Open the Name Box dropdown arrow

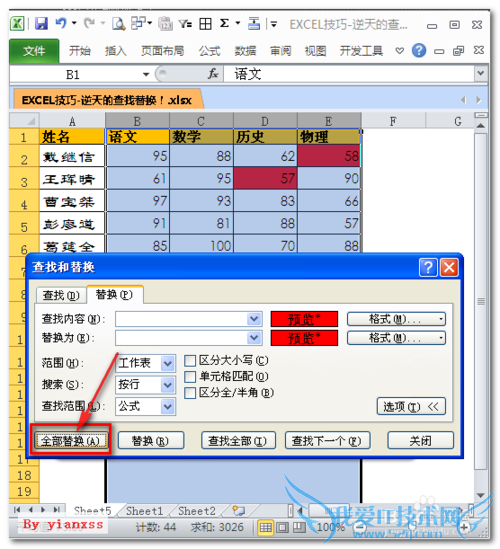[x=146, y=74]
